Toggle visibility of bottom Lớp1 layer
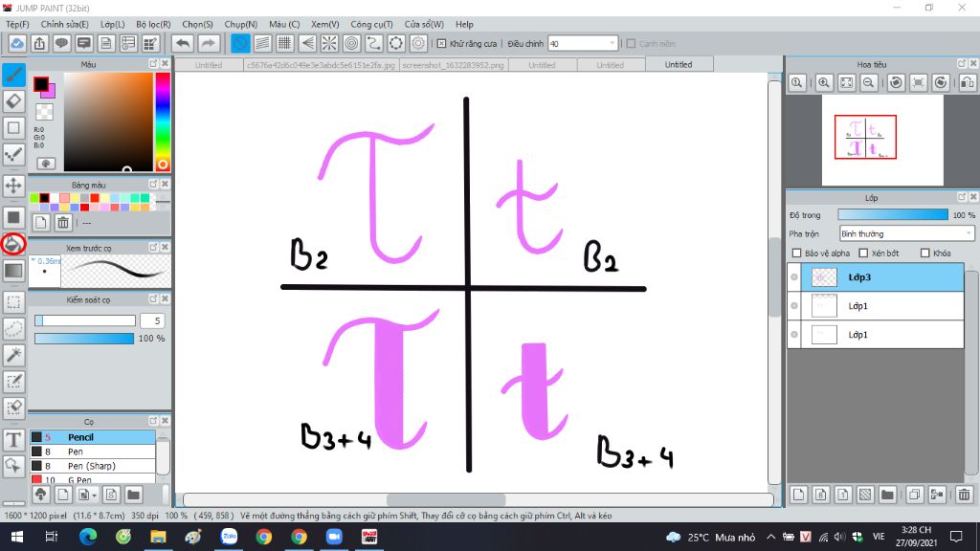 [794, 335]
